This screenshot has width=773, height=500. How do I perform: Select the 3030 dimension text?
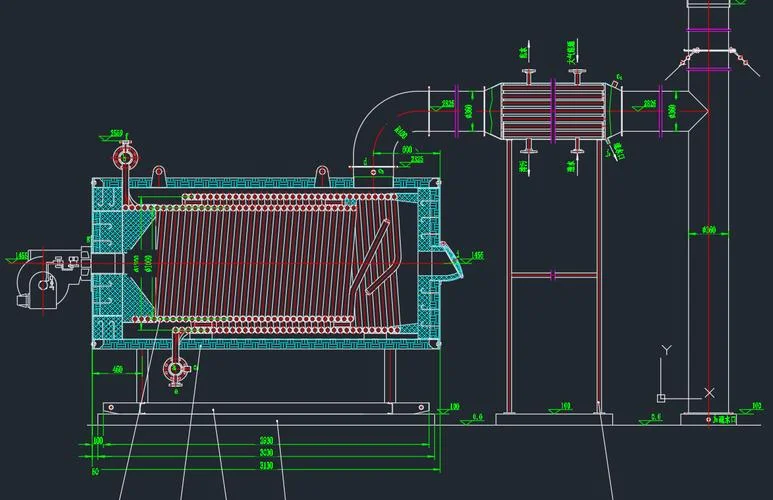(x=266, y=453)
